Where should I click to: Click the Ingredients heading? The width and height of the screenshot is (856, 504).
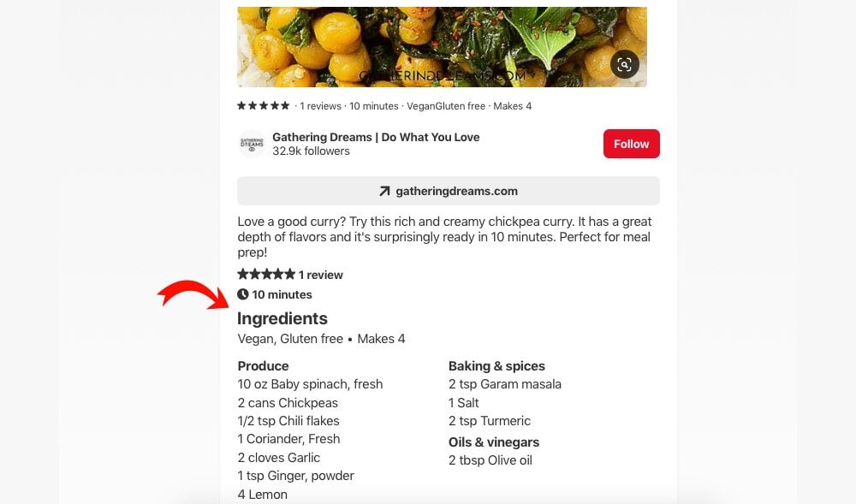[282, 318]
